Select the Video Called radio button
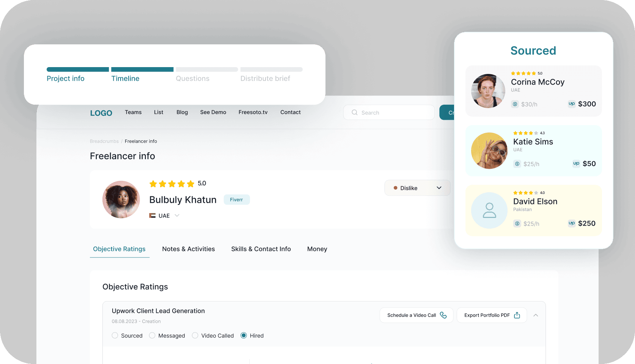The height and width of the screenshot is (364, 635). coord(195,336)
